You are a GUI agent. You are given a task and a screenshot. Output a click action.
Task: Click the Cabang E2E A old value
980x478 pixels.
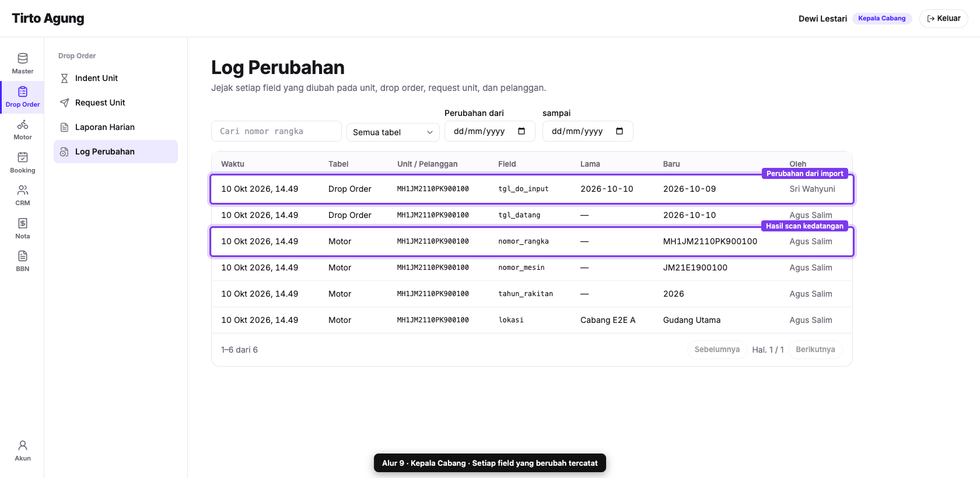pyautogui.click(x=608, y=320)
